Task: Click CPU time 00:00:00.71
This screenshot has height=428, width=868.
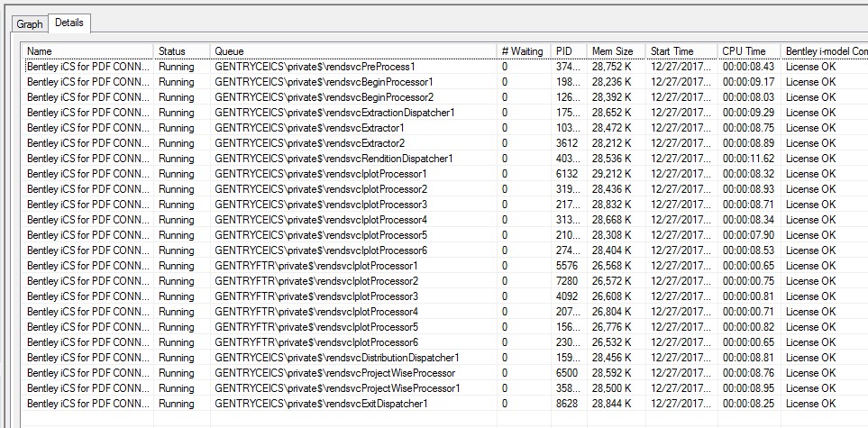Action: point(748,312)
